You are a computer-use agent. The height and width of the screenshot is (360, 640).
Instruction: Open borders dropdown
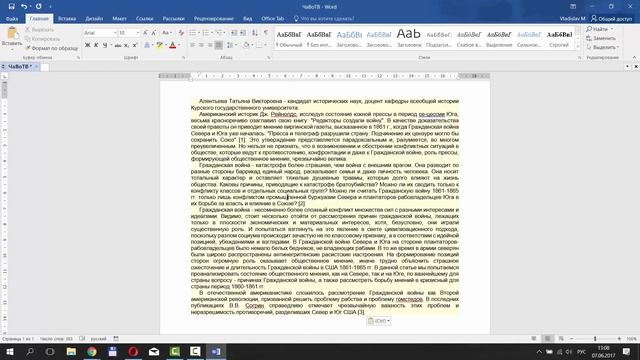265,45
